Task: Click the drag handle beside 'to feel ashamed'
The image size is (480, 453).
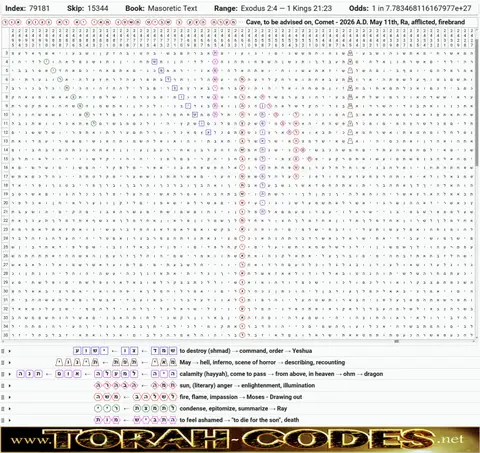Action: [x=3, y=420]
